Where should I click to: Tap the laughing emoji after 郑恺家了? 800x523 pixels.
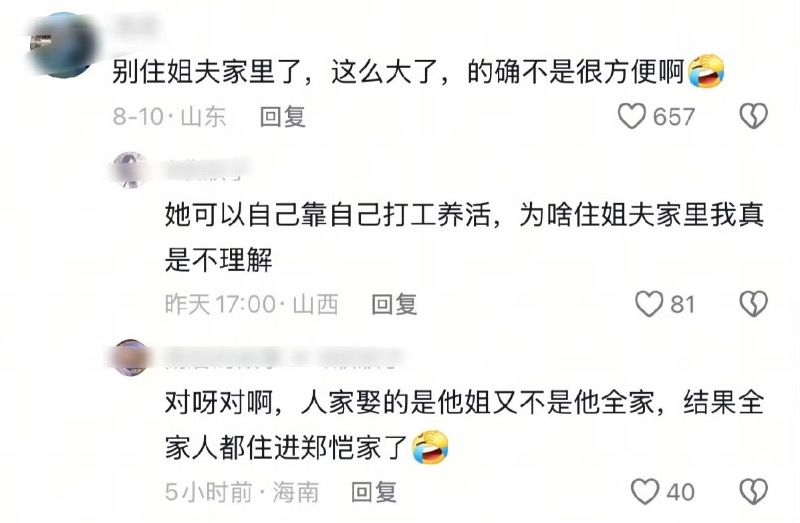click(x=430, y=447)
